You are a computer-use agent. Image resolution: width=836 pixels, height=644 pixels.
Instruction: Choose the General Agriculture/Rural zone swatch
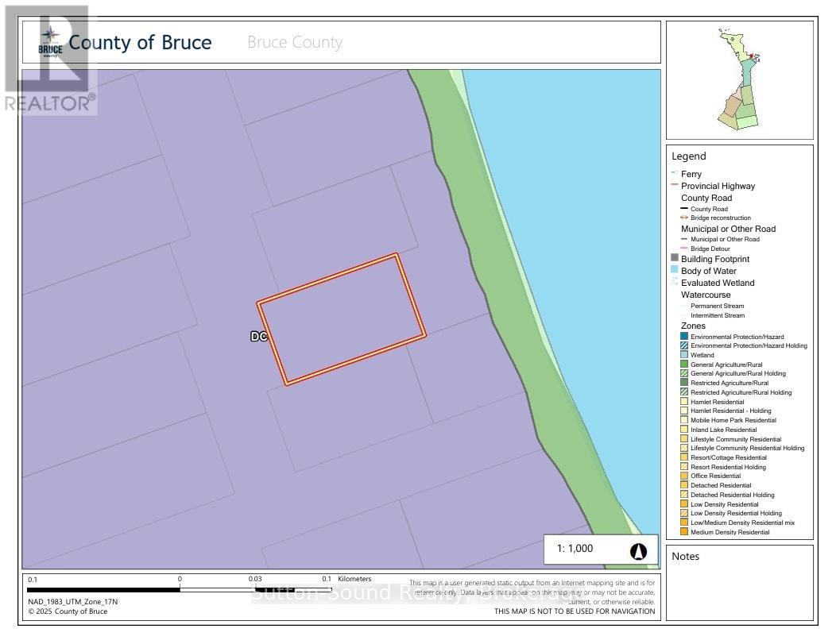point(684,364)
